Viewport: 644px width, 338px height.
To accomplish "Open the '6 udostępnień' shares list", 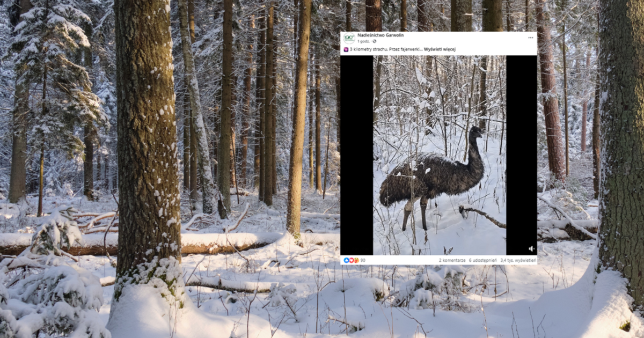I will [x=482, y=260].
